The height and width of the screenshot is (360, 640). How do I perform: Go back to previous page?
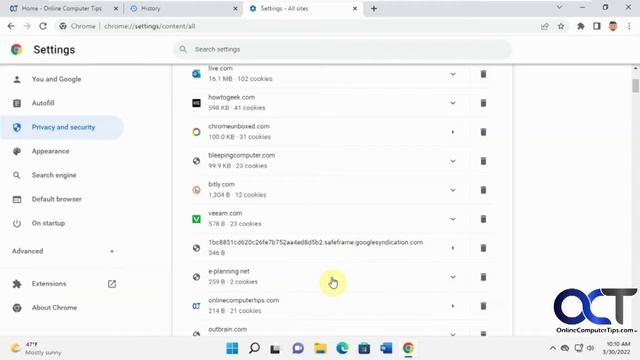point(11,26)
